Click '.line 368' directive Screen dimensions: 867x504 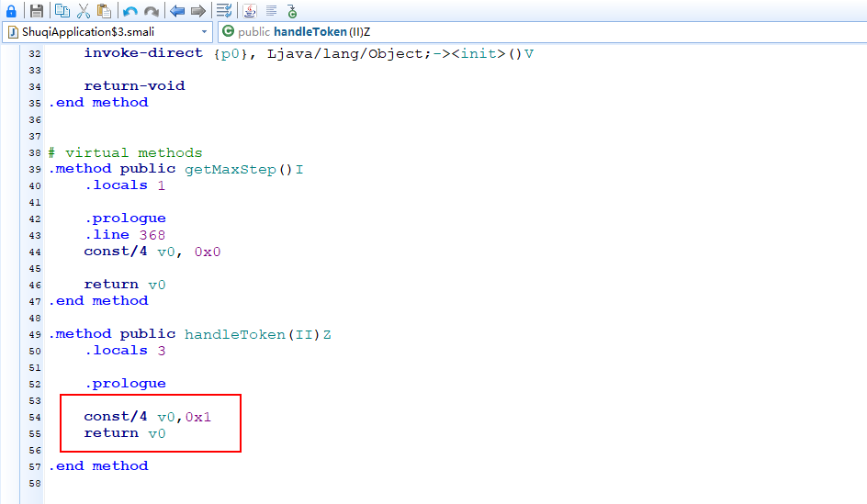125,235
